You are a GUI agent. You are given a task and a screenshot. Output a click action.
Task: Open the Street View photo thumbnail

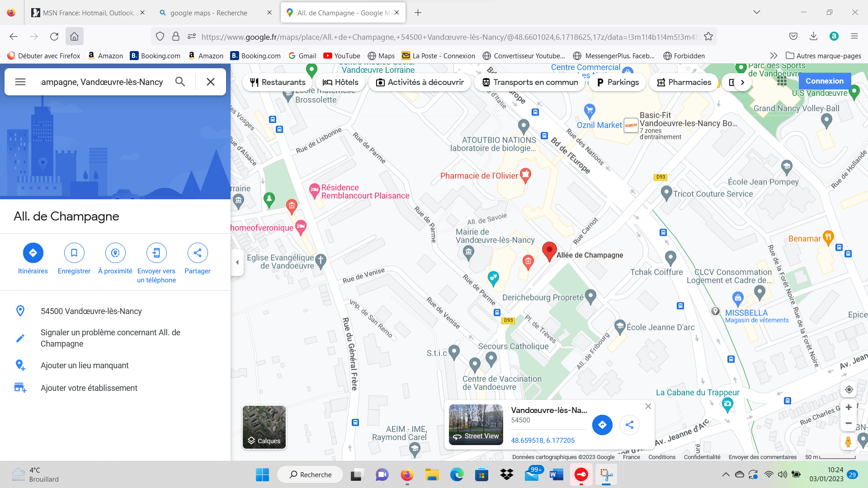point(476,424)
